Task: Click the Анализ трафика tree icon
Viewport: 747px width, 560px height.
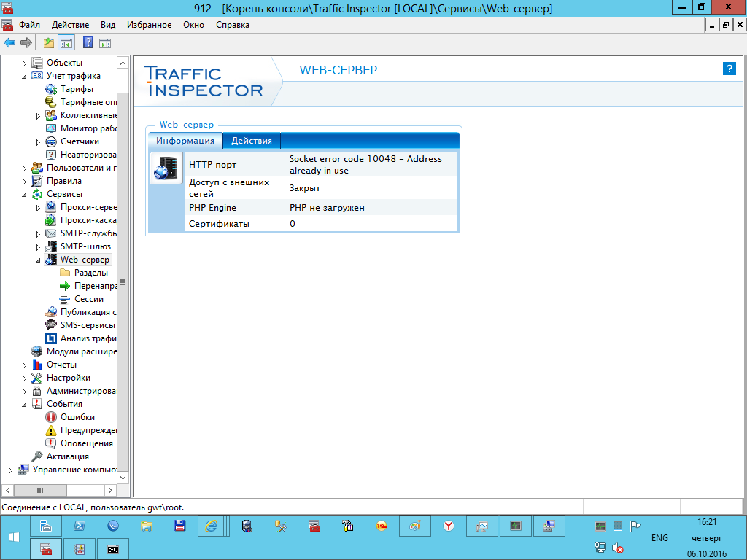Action: pyautogui.click(x=51, y=338)
